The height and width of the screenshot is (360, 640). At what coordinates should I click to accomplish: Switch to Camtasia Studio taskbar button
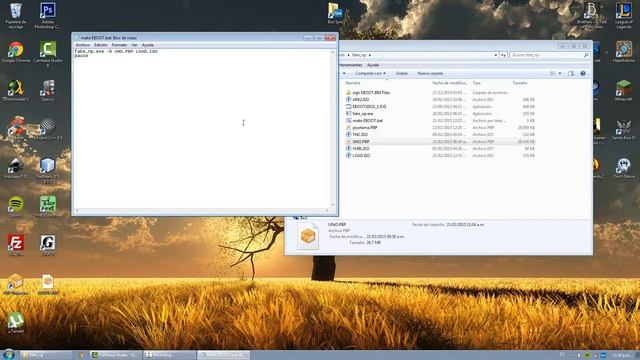pyautogui.click(x=115, y=355)
